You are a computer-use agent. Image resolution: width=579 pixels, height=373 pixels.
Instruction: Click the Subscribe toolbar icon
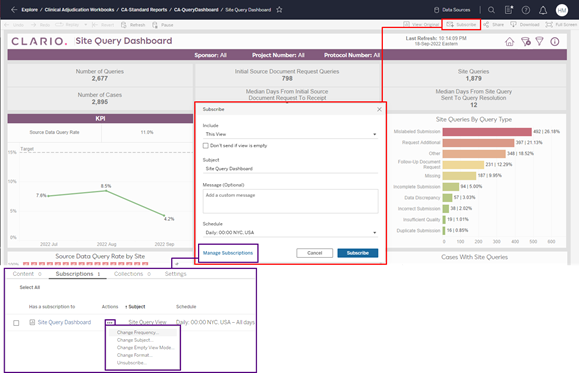(461, 25)
